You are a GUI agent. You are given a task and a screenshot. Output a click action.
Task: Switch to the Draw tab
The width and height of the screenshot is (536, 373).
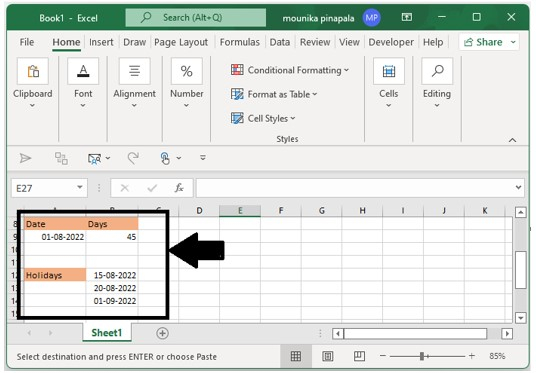click(135, 42)
